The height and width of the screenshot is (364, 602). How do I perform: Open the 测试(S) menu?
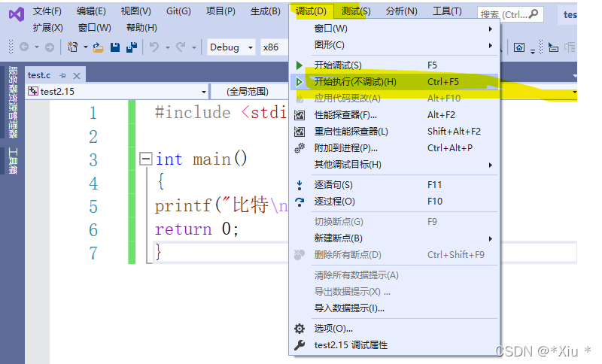[356, 11]
